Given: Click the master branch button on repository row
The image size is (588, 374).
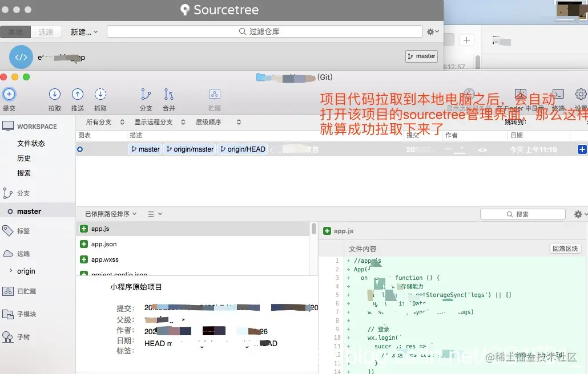Looking at the screenshot, I should point(421,56).
